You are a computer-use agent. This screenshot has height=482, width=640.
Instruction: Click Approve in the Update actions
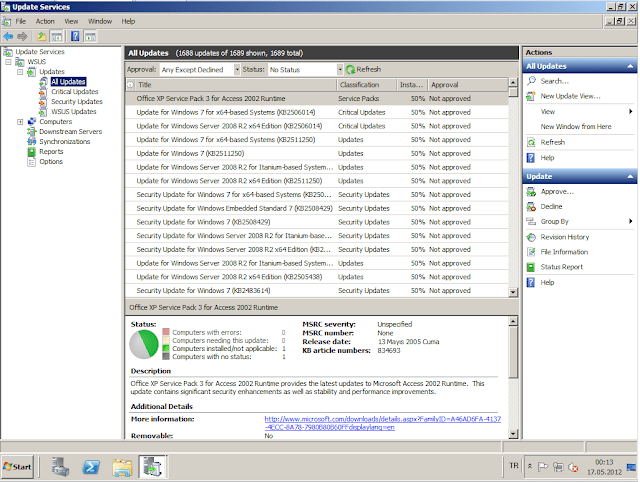click(x=557, y=190)
